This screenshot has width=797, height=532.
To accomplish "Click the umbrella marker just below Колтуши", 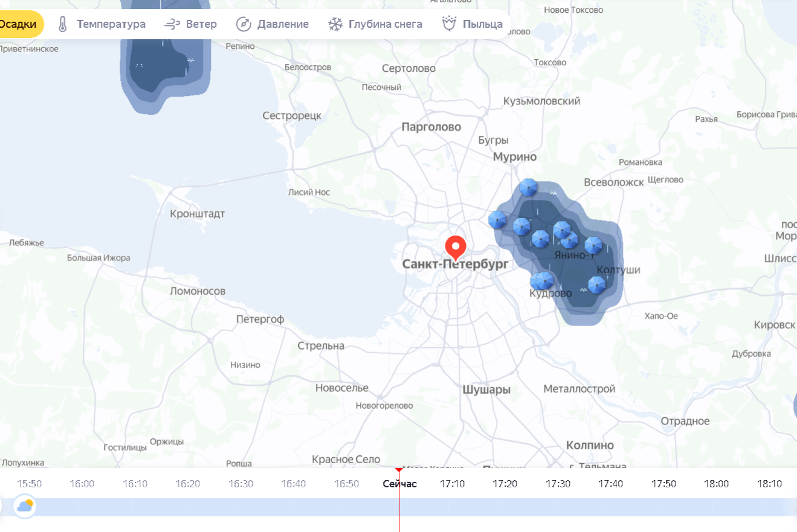I will pyautogui.click(x=596, y=284).
